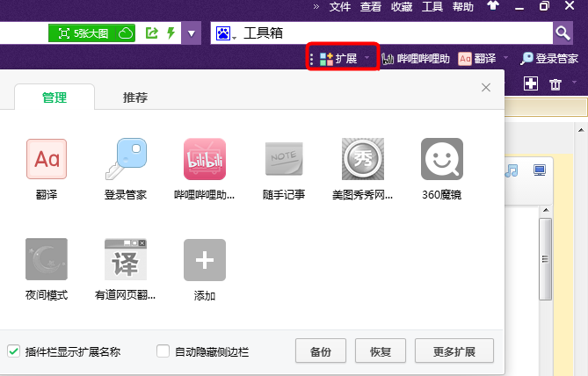Open the 360魔镜 extension icon
The width and height of the screenshot is (588, 376).
(442, 159)
